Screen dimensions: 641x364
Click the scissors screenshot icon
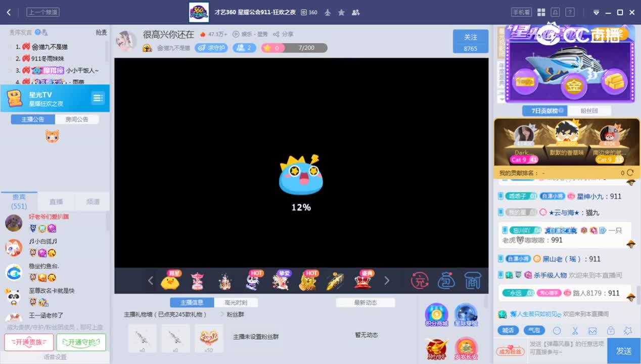[x=575, y=331]
